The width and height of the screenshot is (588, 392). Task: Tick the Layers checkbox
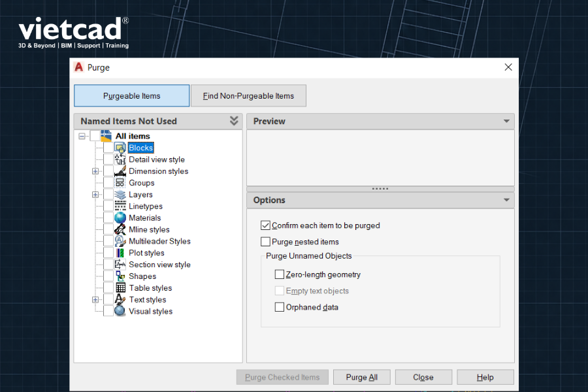[108, 194]
